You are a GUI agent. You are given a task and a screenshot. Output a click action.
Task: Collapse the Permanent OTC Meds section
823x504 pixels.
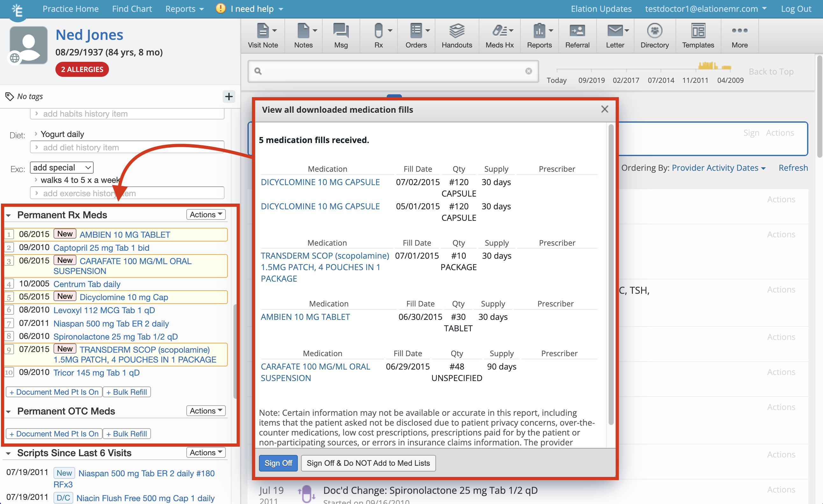[x=9, y=412]
